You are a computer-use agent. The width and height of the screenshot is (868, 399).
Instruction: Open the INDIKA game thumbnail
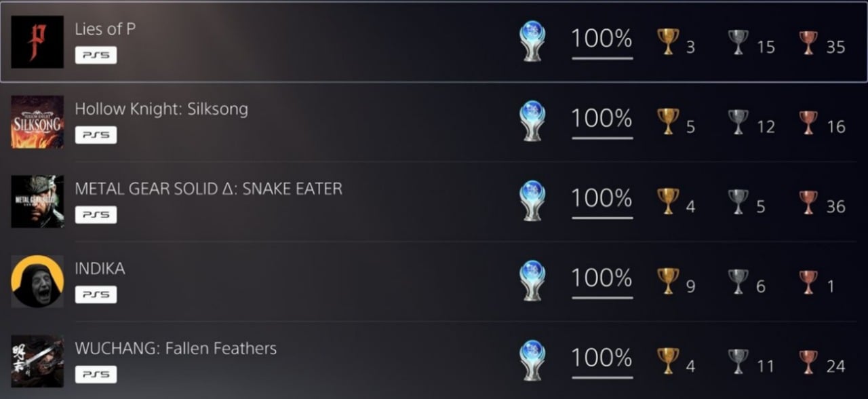[37, 281]
